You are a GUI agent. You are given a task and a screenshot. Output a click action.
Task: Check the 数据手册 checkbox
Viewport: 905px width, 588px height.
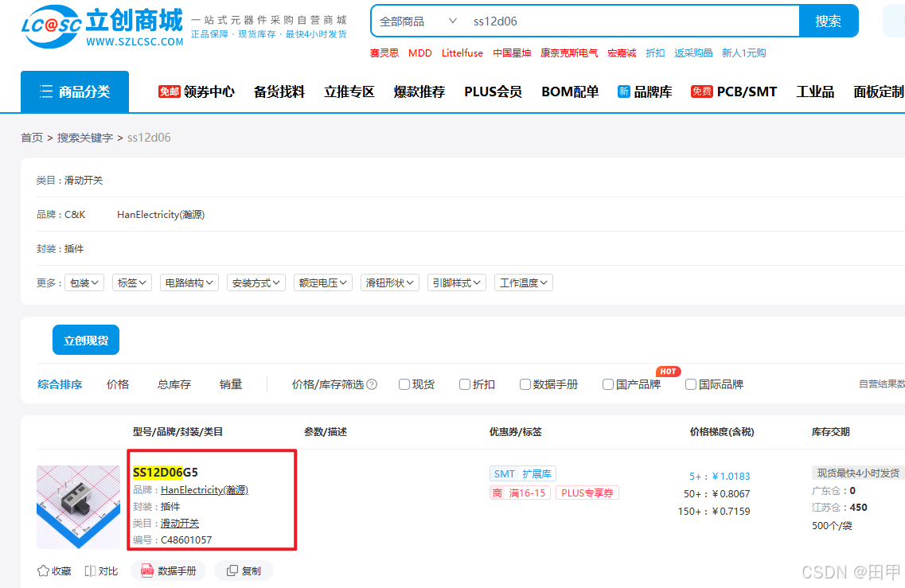coord(525,384)
